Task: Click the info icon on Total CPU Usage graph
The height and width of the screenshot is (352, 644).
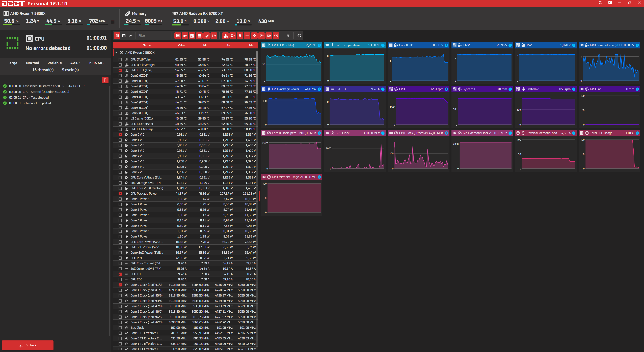Action: tap(637, 133)
